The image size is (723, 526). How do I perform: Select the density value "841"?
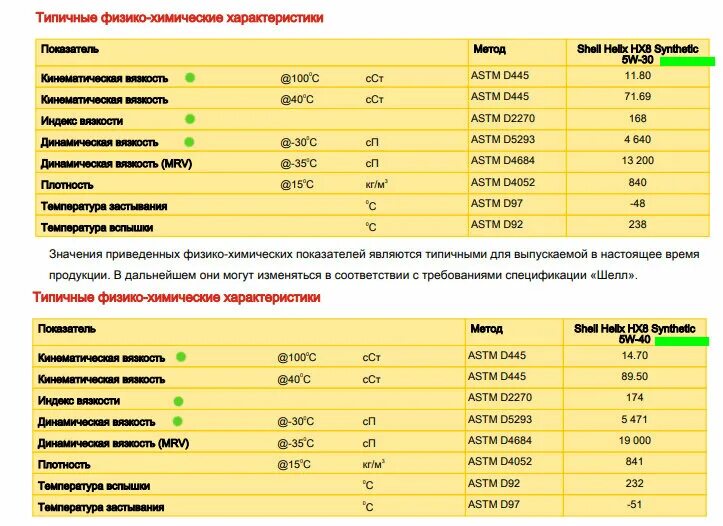click(634, 461)
